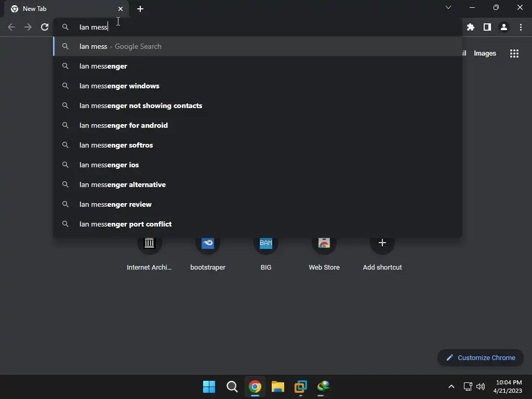Select 'lan messenger for android' suggestion
The width and height of the screenshot is (532, 399).
click(258, 125)
